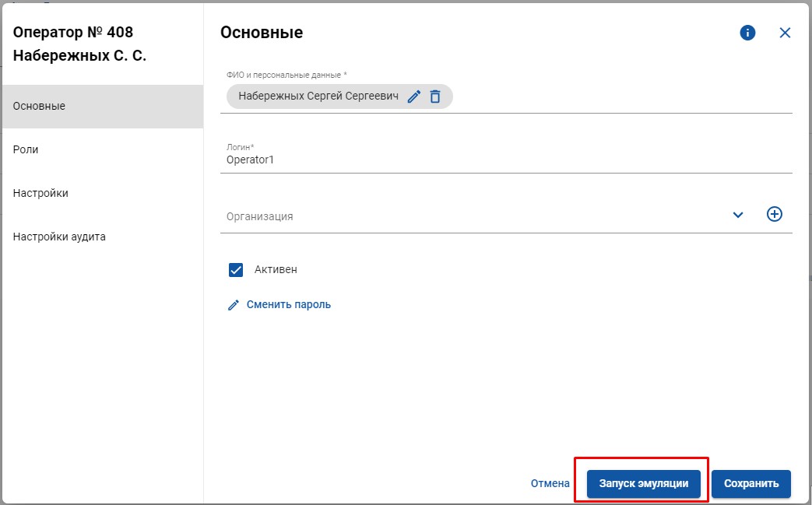
Task: Click the ФИО и персональные данные label
Action: click(286, 75)
